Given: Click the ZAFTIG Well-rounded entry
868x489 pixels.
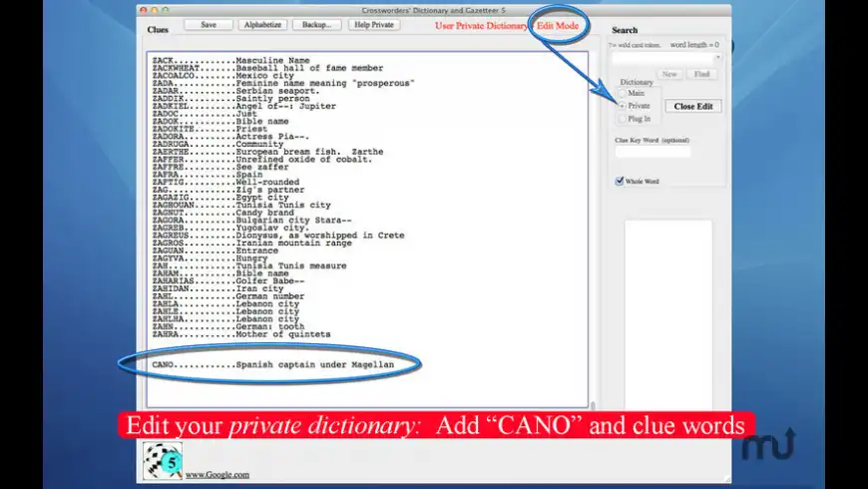Looking at the screenshot, I should [x=225, y=183].
